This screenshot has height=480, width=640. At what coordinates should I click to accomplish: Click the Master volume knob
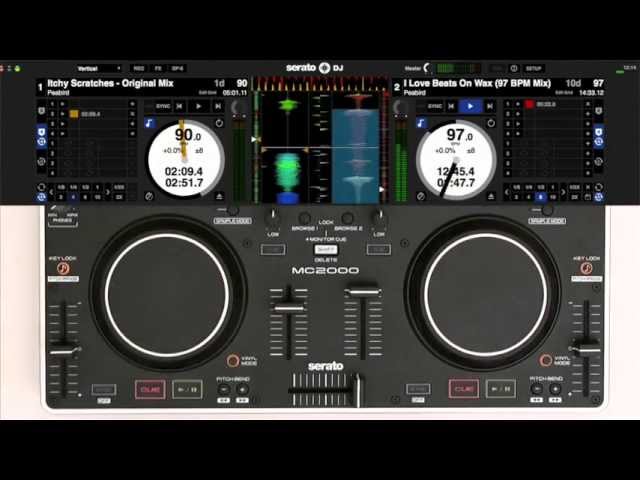(x=426, y=68)
